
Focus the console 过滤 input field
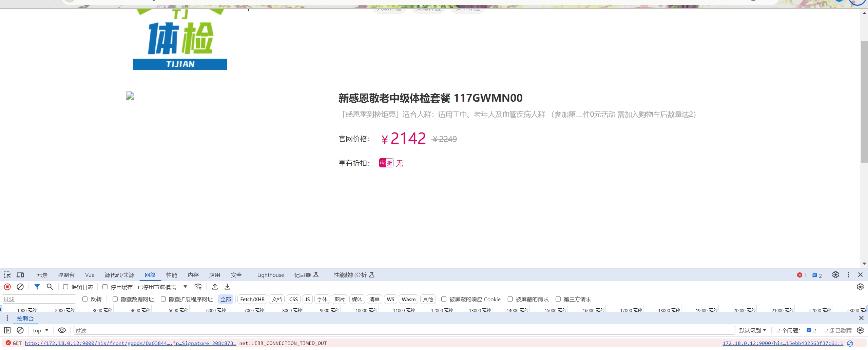click(404, 330)
